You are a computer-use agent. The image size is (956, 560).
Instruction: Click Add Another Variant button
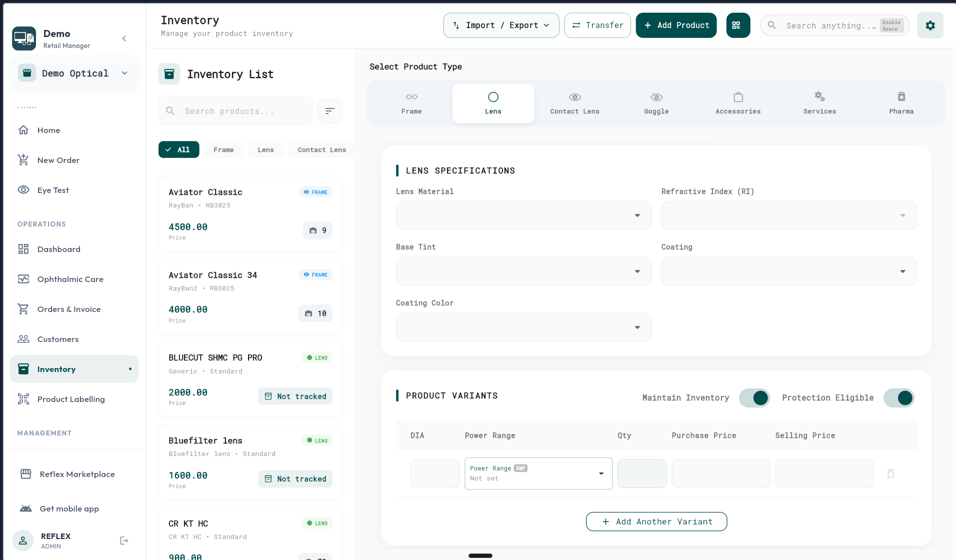[x=656, y=521]
